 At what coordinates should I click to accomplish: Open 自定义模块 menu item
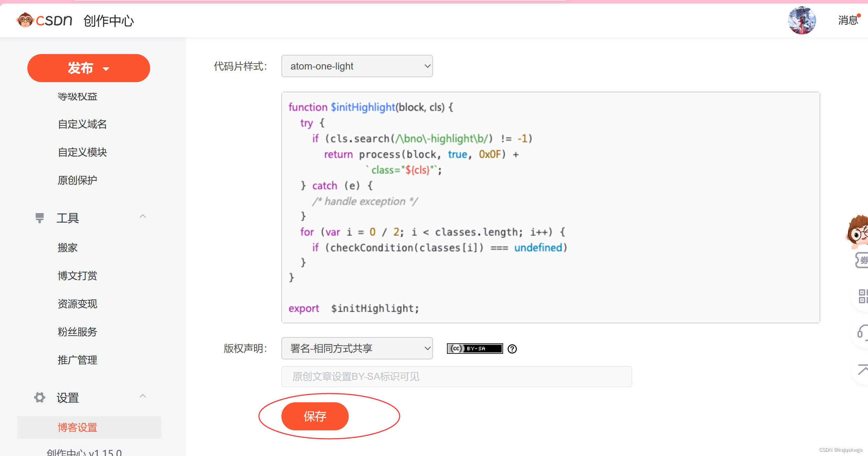point(82,152)
